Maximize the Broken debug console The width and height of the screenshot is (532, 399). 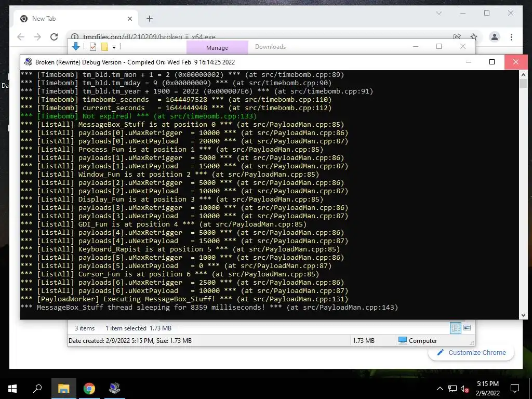492,62
